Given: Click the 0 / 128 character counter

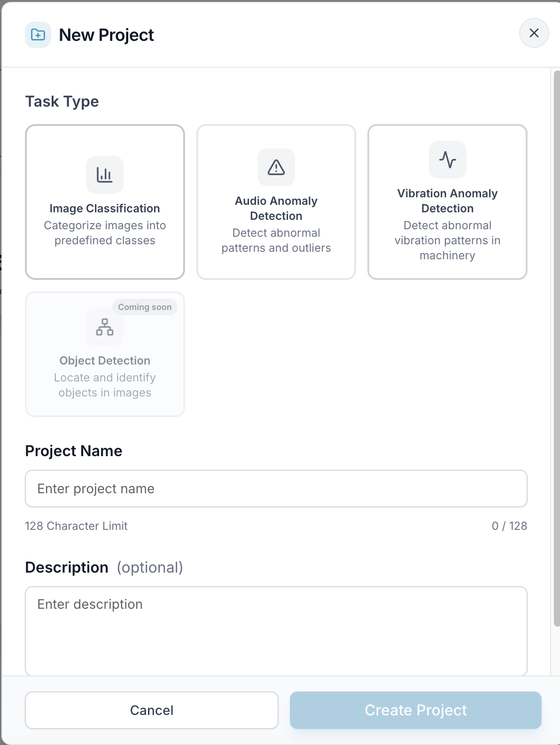Looking at the screenshot, I should point(509,526).
